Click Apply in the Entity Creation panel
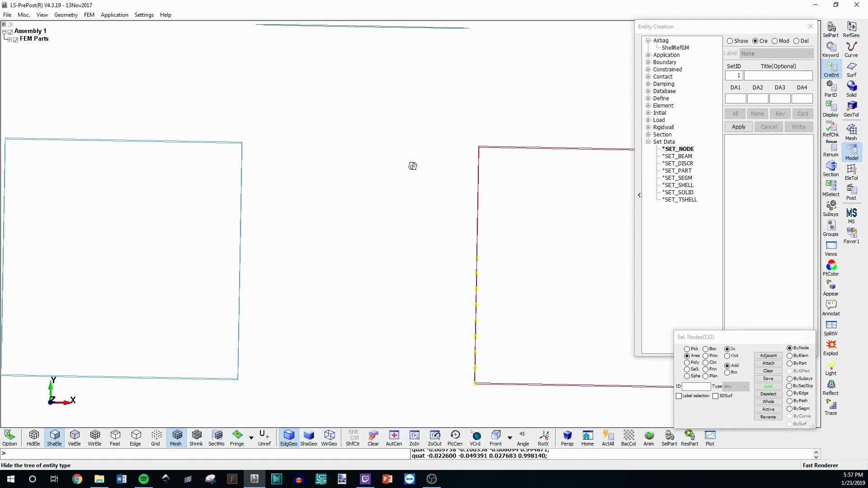868x488 pixels. pyautogui.click(x=738, y=127)
